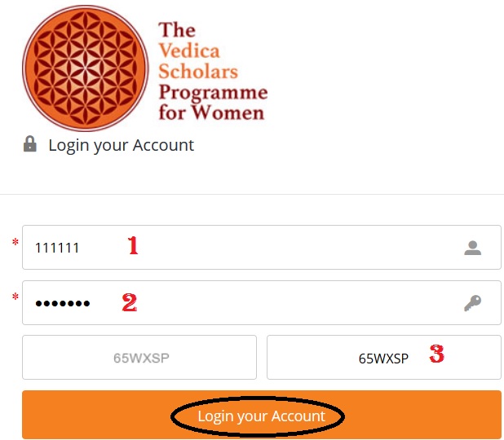Click the grey 65WXSP captcha code box
504x440 pixels.
[x=139, y=357]
